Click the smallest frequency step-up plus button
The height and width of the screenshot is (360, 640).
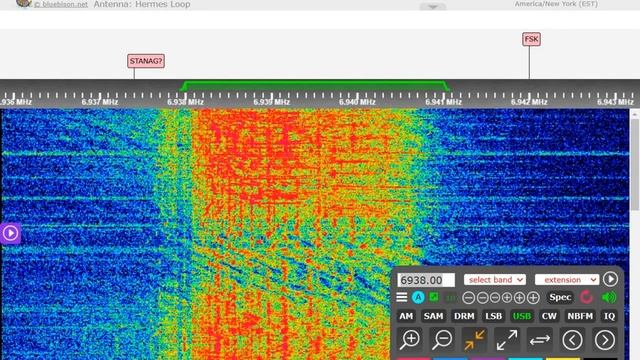(507, 298)
